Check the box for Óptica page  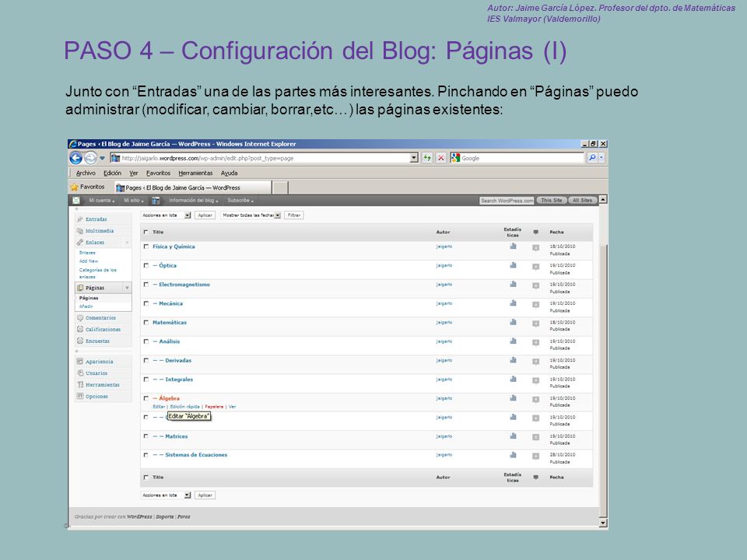146,266
